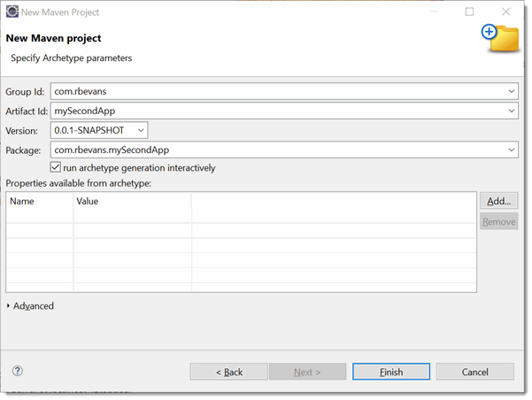Toggle run archetype generation interactively checkbox
532x400 pixels.
click(x=56, y=167)
